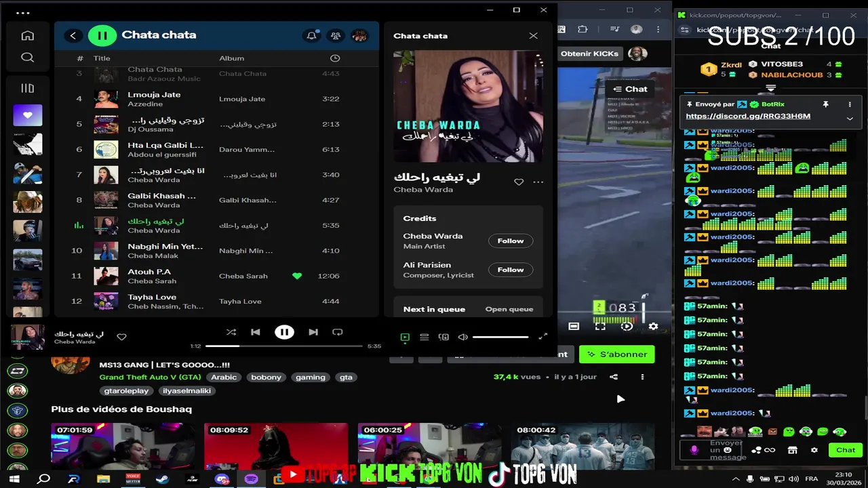
Task: Open Spotify friend activity icon
Action: [x=336, y=36]
